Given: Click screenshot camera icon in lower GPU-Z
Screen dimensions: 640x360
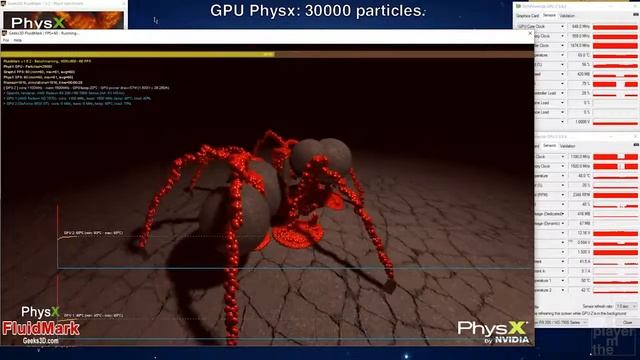Looking at the screenshot, I should [636, 145].
